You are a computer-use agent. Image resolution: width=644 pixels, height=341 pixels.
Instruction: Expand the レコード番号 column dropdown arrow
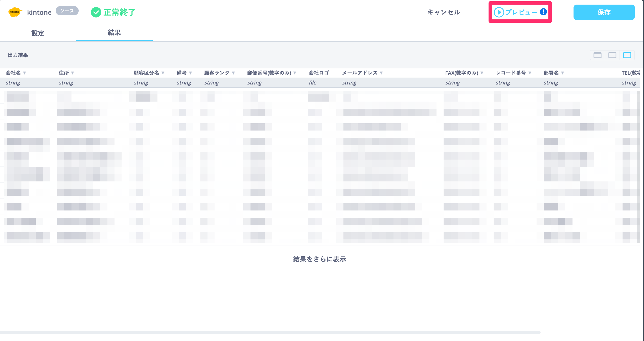coord(530,73)
